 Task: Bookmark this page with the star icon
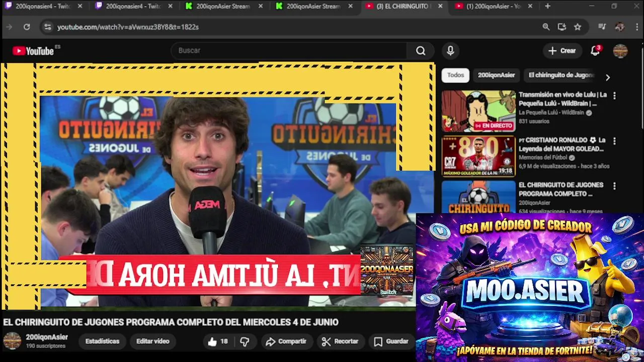pyautogui.click(x=578, y=27)
